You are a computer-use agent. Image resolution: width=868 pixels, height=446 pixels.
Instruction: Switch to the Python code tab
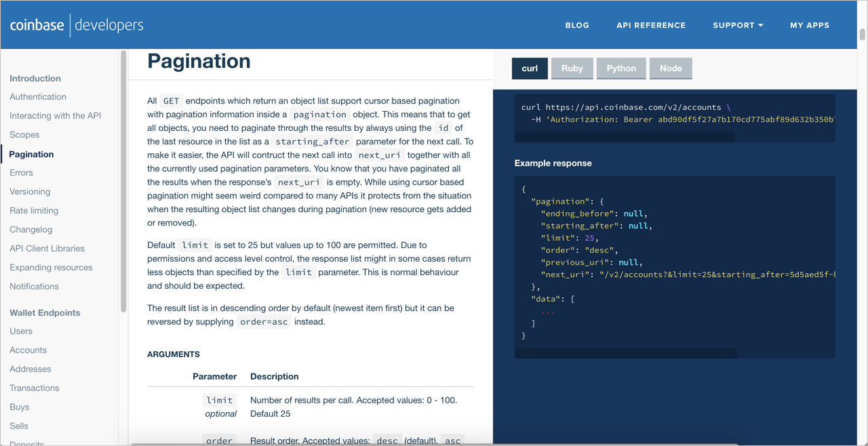pyautogui.click(x=621, y=68)
